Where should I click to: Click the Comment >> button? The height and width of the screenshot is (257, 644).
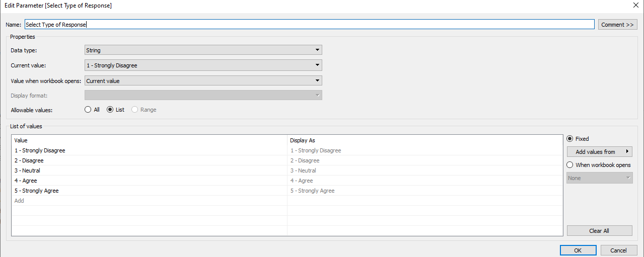pos(617,25)
